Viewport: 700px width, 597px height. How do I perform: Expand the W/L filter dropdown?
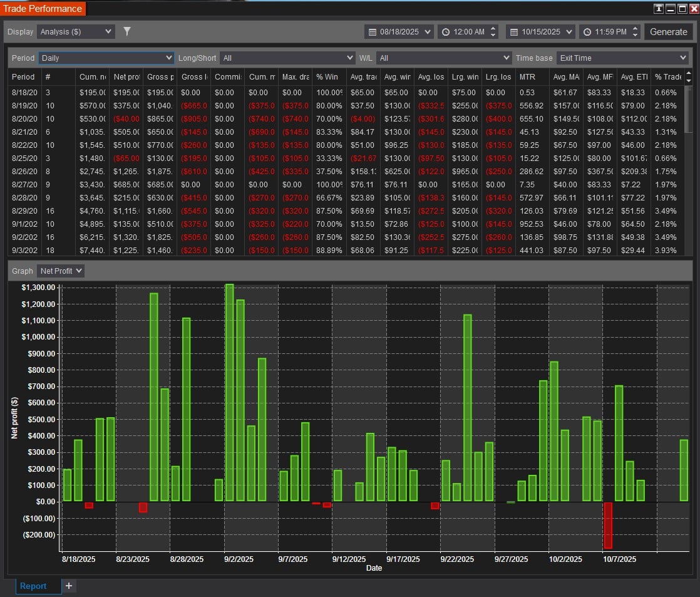coord(444,58)
